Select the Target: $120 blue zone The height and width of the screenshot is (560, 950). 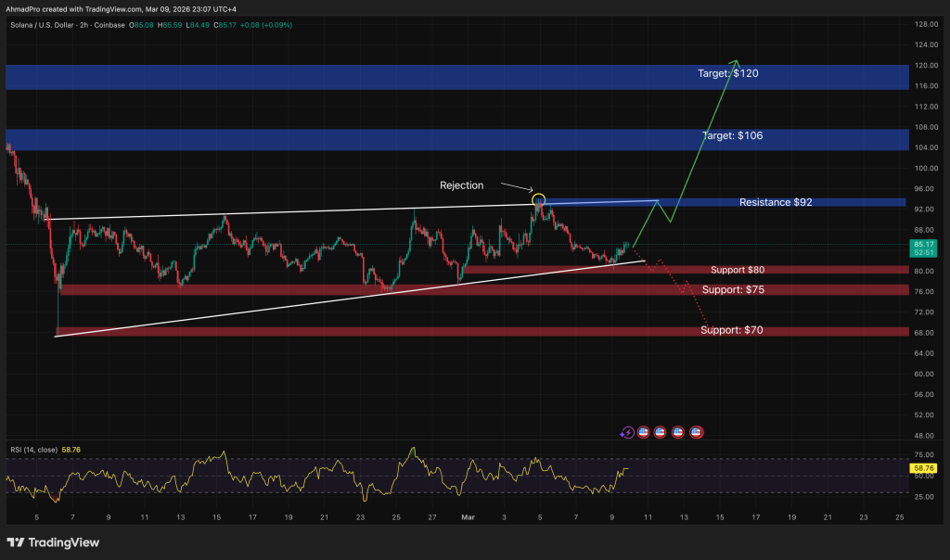[455, 76]
